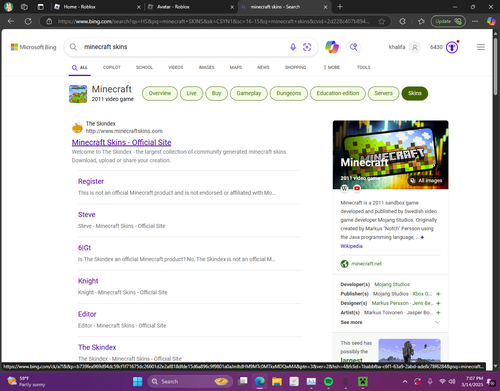Open Bing chat search icon

click(353, 47)
